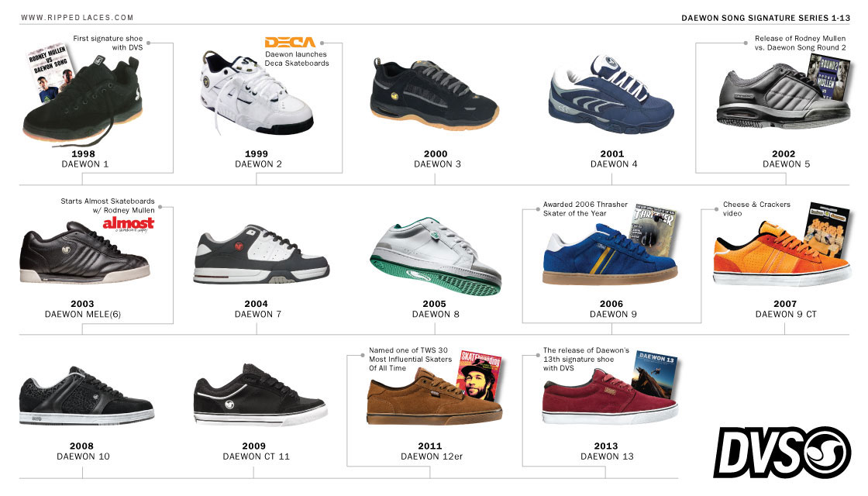Select the 1998 Daewon 1 shoe

(x=83, y=102)
